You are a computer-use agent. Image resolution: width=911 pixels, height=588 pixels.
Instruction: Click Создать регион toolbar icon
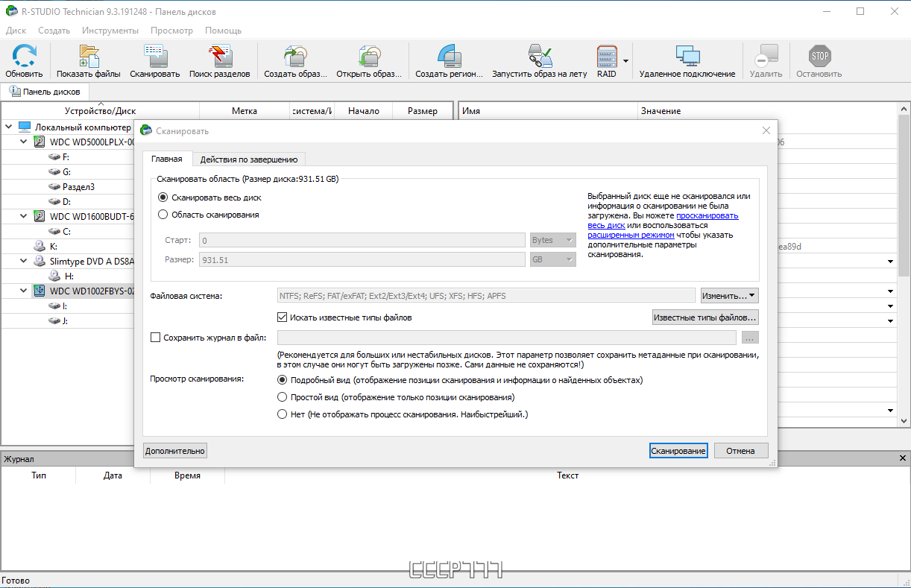[448, 57]
